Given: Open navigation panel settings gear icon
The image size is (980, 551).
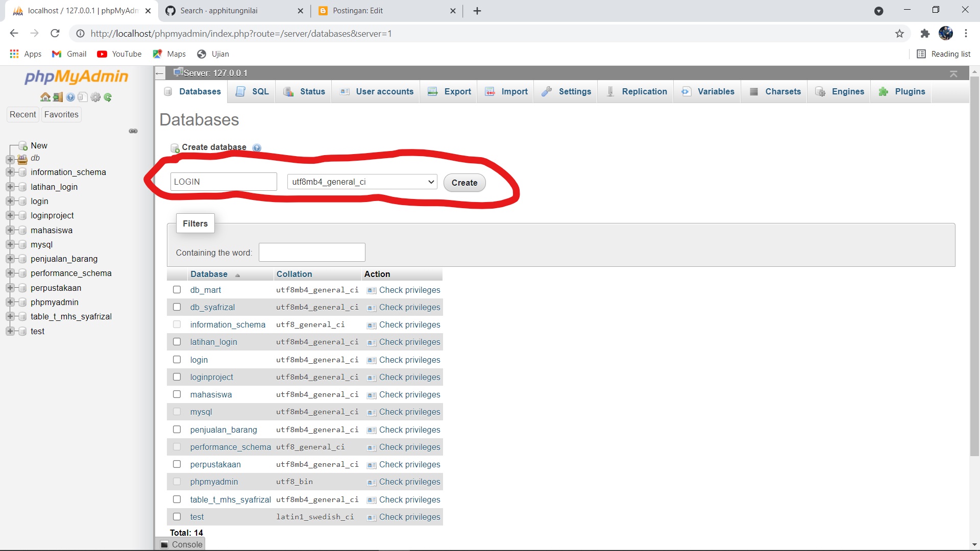Looking at the screenshot, I should (95, 97).
